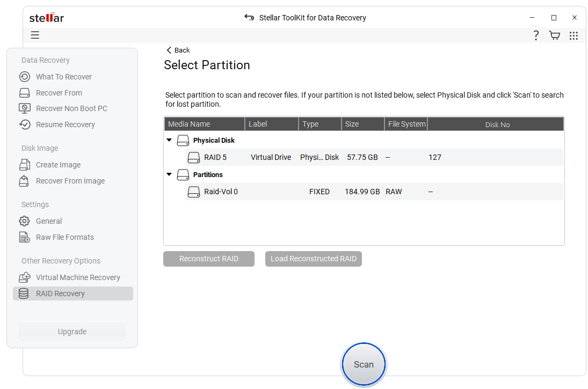This screenshot has width=588, height=389.
Task: Select RAID Recovery in sidebar
Action: pos(73,293)
